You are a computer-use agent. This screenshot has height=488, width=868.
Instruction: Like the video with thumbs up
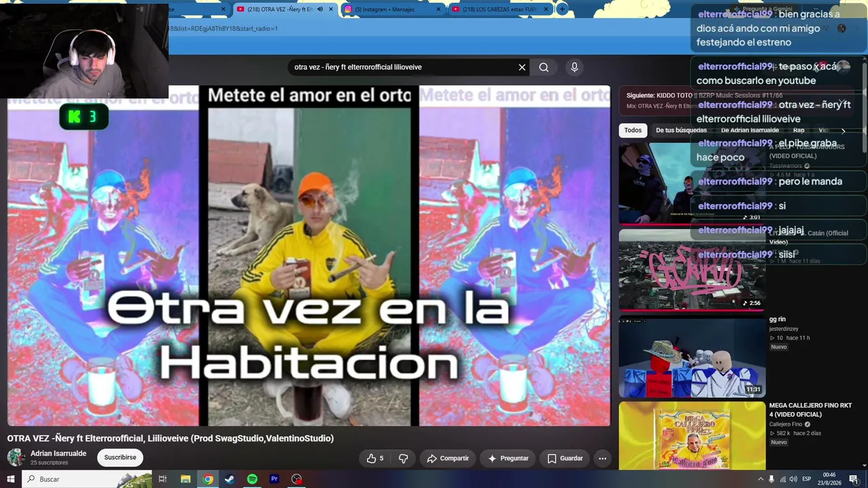coord(375,458)
